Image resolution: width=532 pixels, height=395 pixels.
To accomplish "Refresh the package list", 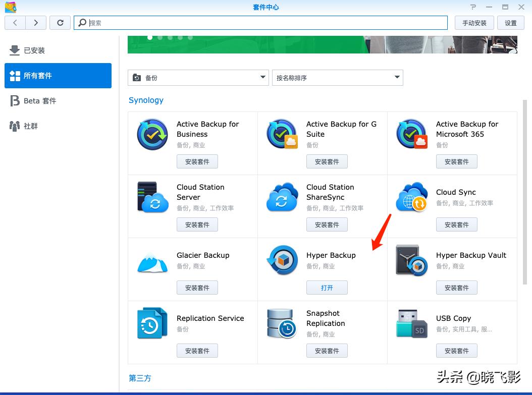I will (60, 23).
